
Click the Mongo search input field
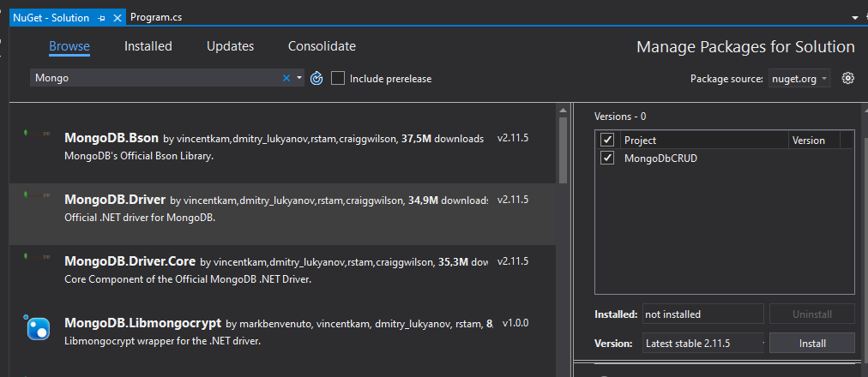155,78
